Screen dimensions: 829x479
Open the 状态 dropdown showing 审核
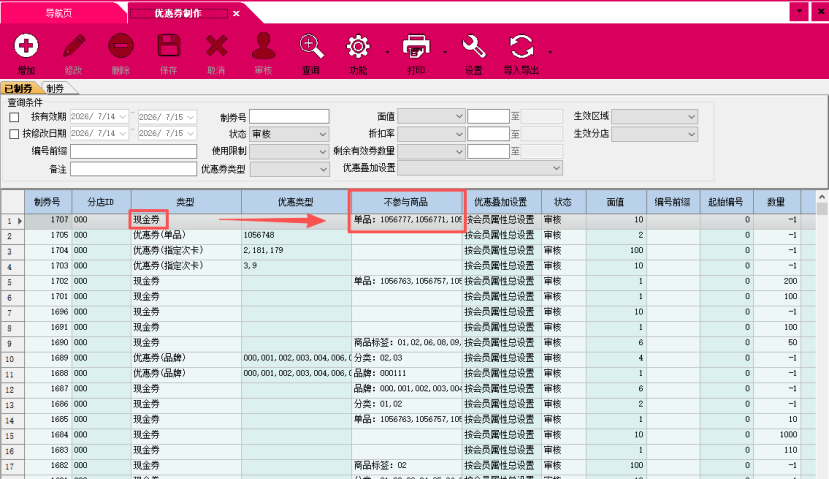tap(289, 134)
